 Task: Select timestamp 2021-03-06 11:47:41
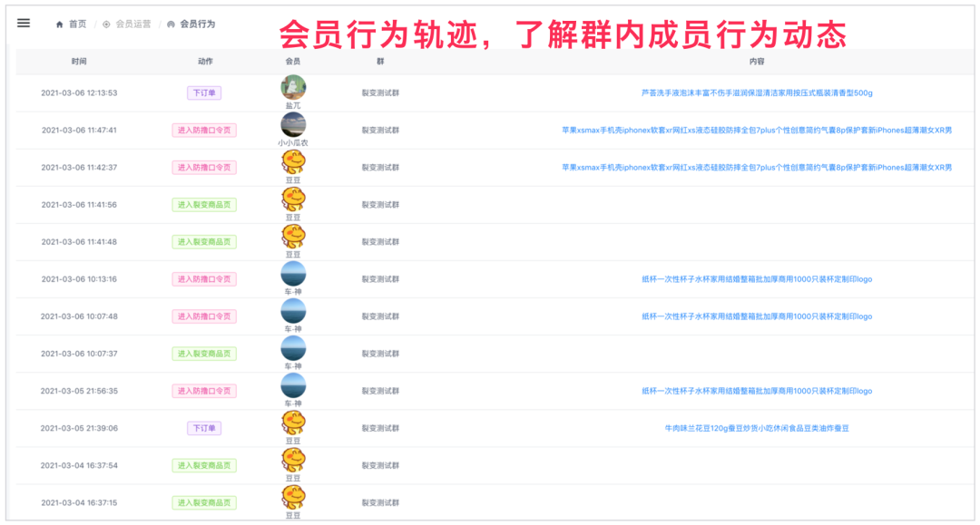(x=79, y=131)
